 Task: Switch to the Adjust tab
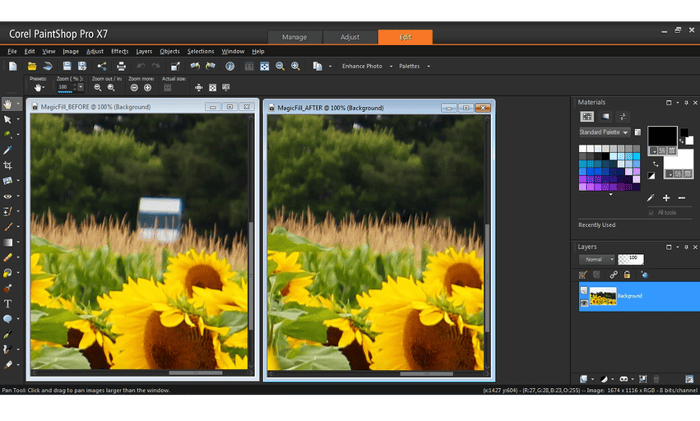click(350, 37)
